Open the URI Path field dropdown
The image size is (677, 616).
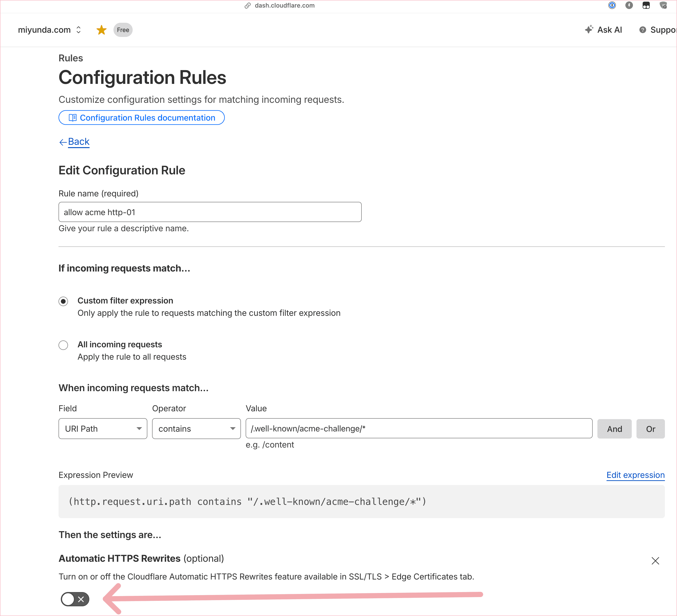point(103,429)
